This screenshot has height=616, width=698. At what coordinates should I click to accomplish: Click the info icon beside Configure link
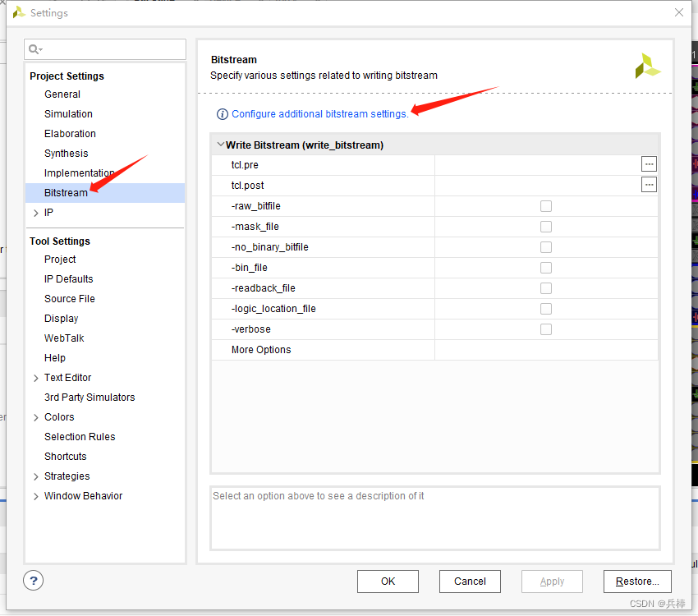pos(223,114)
